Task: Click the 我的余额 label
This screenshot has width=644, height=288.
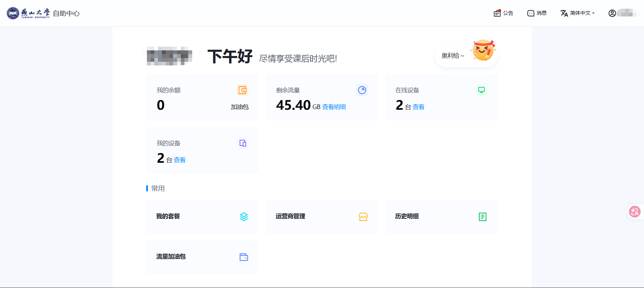Action: pyautogui.click(x=169, y=90)
